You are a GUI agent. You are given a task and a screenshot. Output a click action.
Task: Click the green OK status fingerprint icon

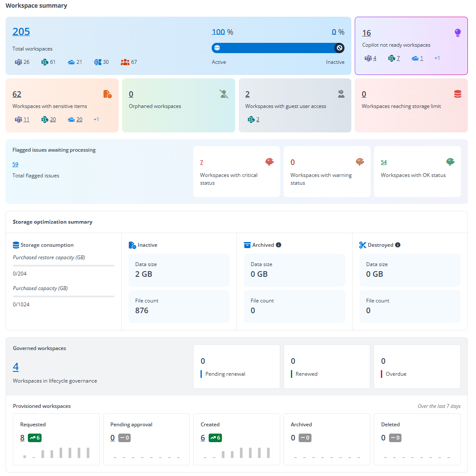coord(450,162)
